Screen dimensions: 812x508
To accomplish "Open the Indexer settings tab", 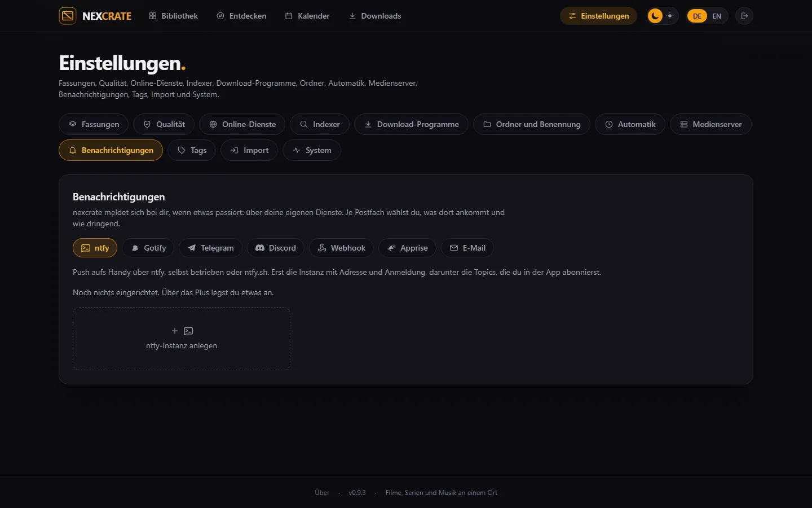I will coord(320,124).
